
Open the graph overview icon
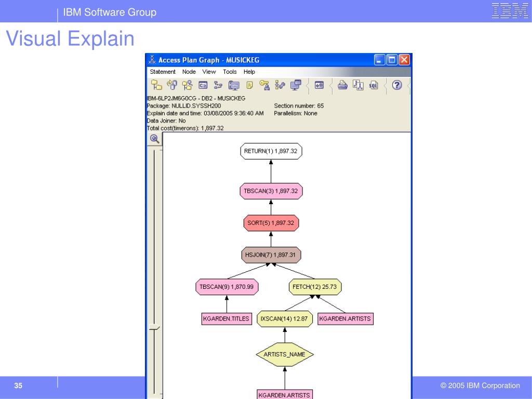coord(358,85)
